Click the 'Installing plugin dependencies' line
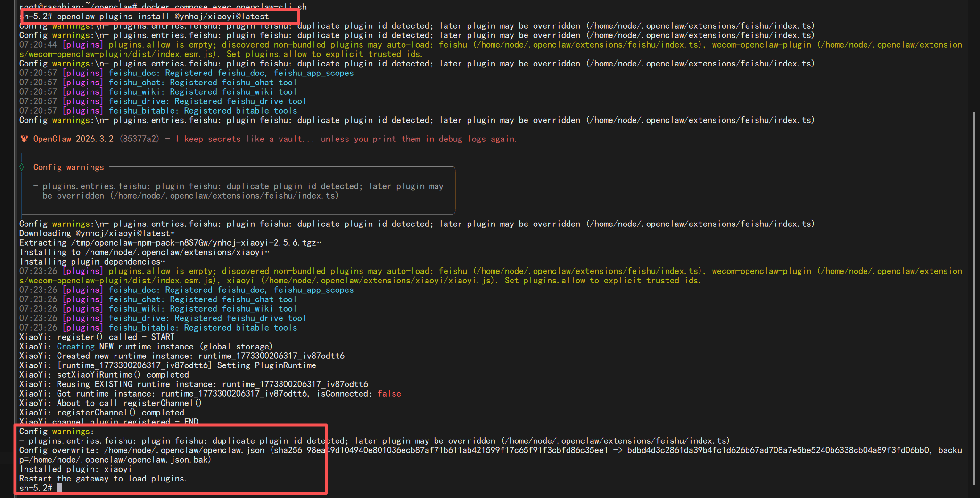 [92, 262]
